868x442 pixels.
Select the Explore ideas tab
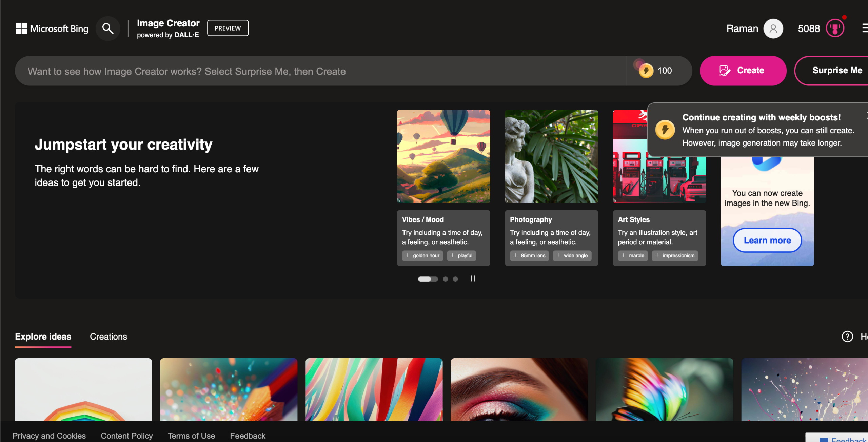[43, 337]
